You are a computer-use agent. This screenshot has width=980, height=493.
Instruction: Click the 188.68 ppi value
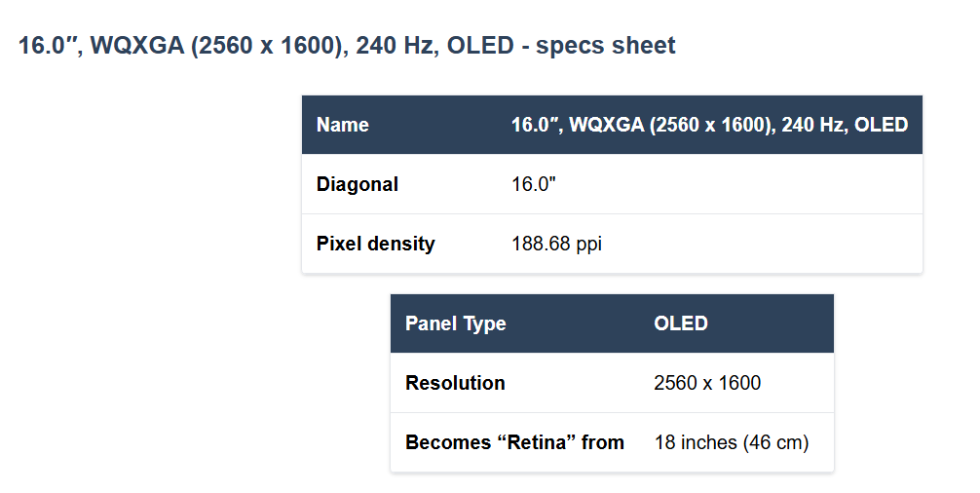click(x=556, y=244)
